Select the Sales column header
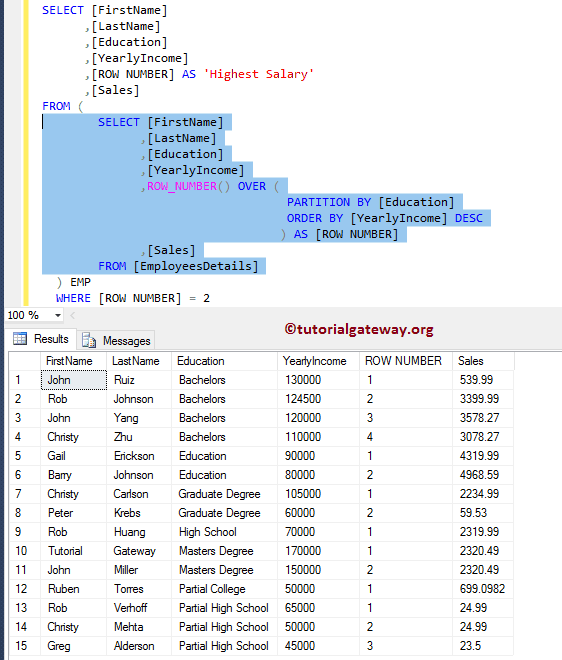The width and height of the screenshot is (562, 660). pos(483,361)
